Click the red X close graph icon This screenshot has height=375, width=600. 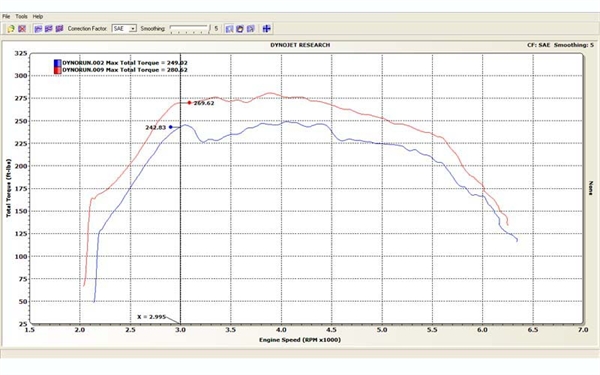(22, 29)
